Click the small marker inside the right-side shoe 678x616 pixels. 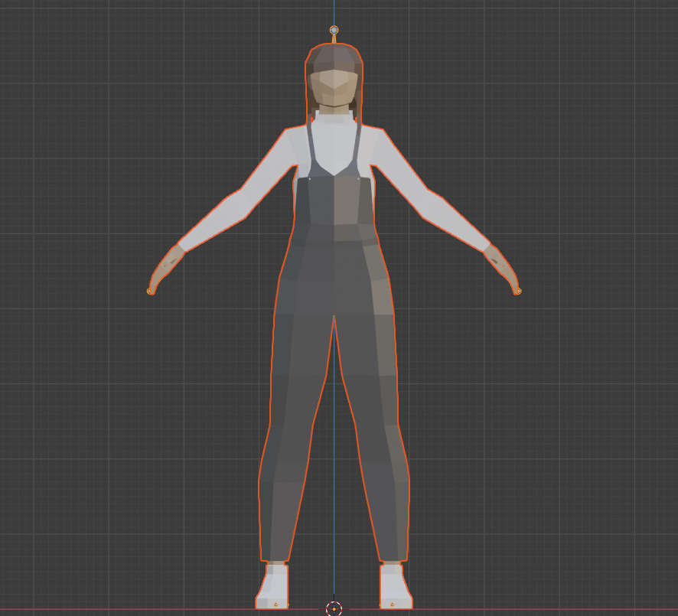pos(392,605)
